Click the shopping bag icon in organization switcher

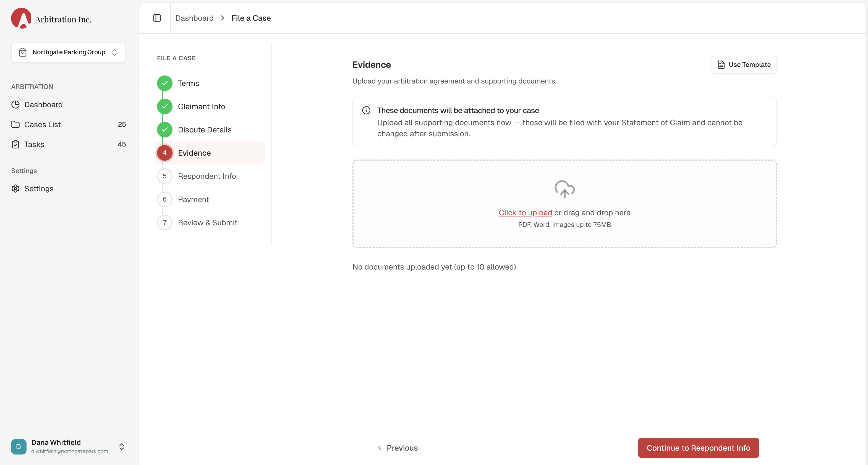click(x=23, y=52)
